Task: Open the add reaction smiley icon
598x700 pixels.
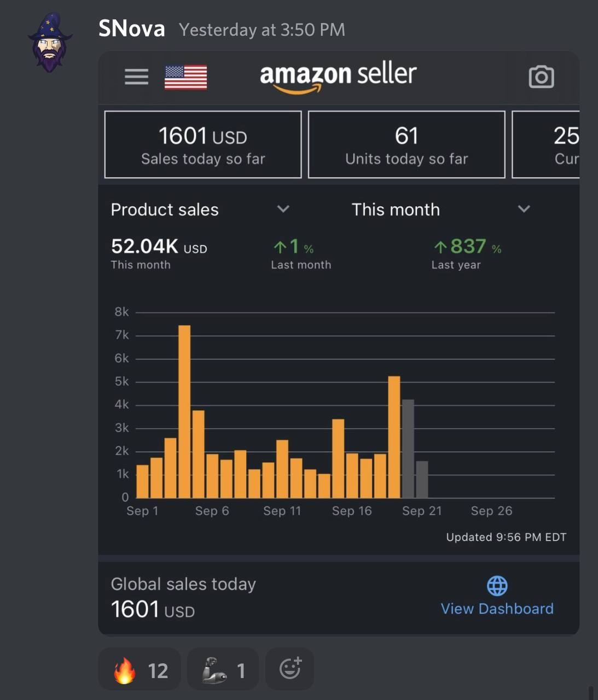Action: (x=290, y=668)
